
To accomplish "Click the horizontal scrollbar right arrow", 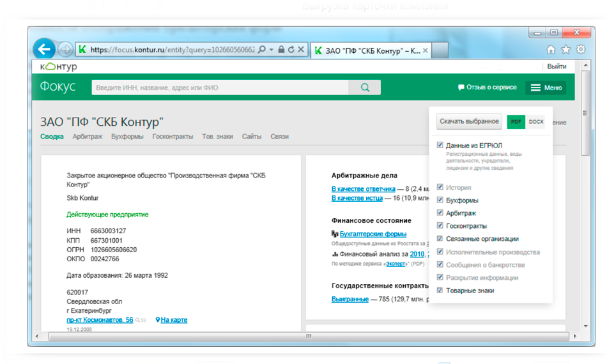I will point(575,336).
